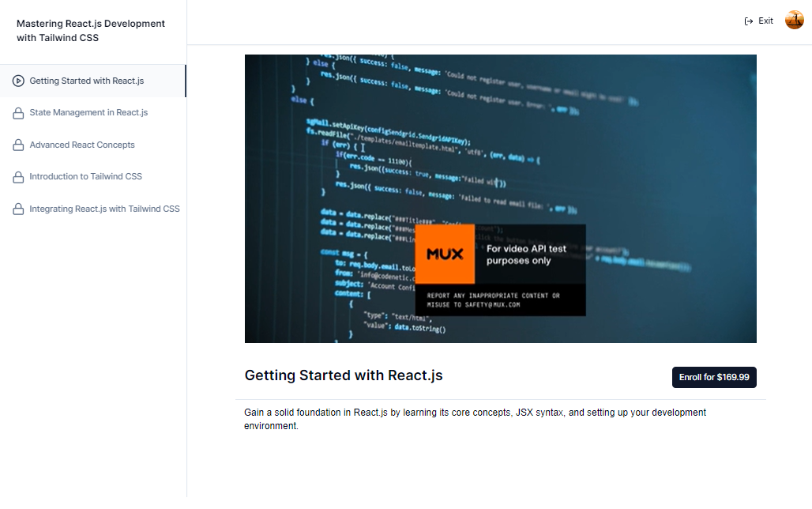
Task: Click Exit text in top bar
Action: click(x=765, y=21)
